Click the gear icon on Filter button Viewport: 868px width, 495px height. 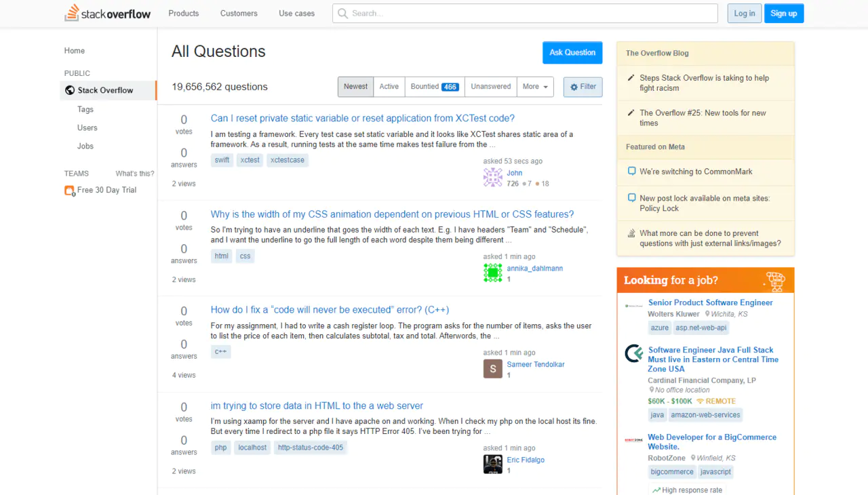coord(574,87)
